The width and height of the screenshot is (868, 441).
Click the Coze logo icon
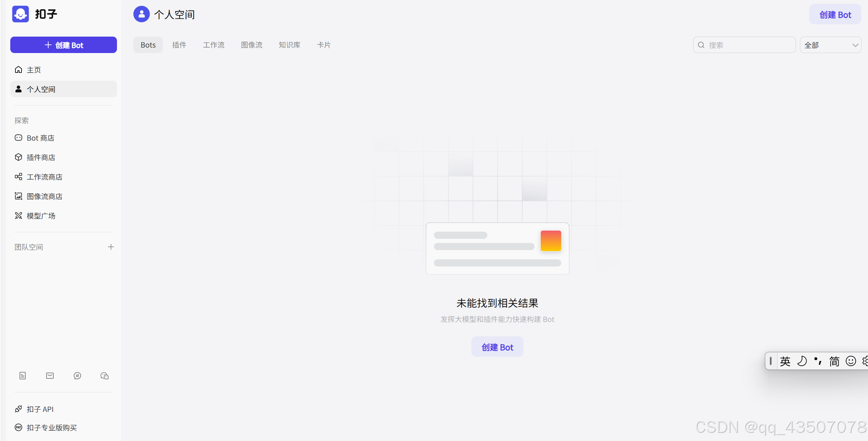tap(21, 14)
